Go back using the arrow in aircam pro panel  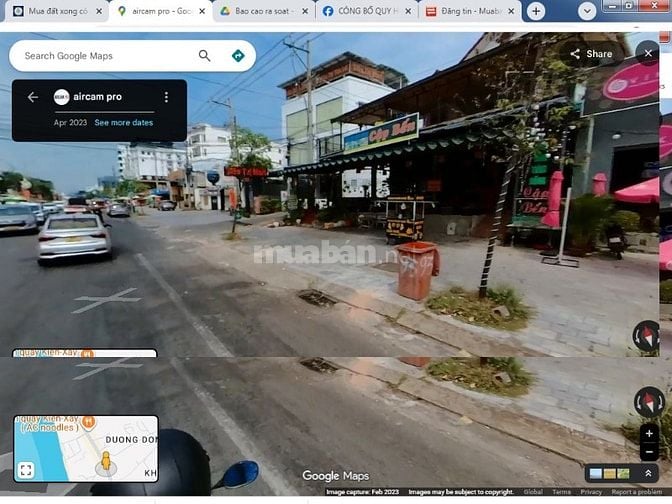click(x=33, y=97)
